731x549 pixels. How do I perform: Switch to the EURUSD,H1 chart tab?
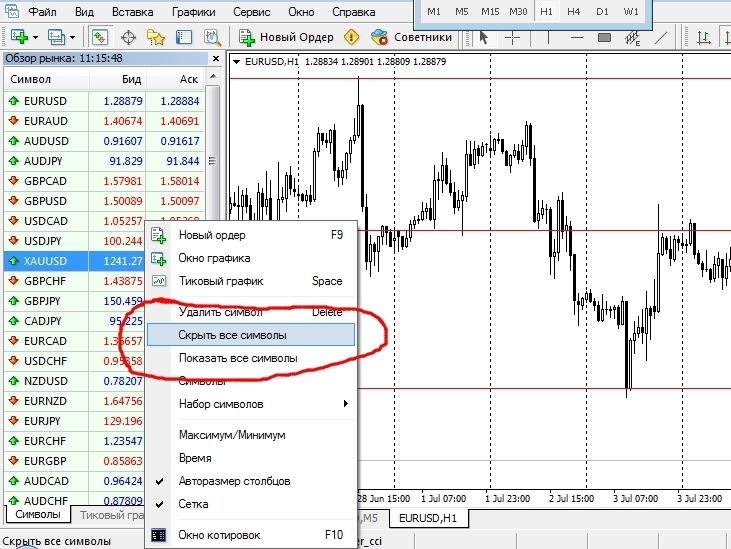pyautogui.click(x=428, y=518)
